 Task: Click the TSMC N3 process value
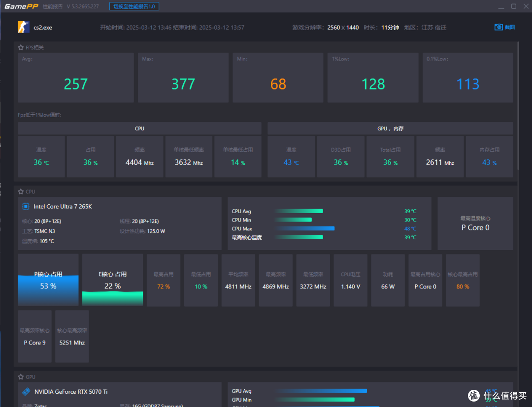pyautogui.click(x=44, y=231)
